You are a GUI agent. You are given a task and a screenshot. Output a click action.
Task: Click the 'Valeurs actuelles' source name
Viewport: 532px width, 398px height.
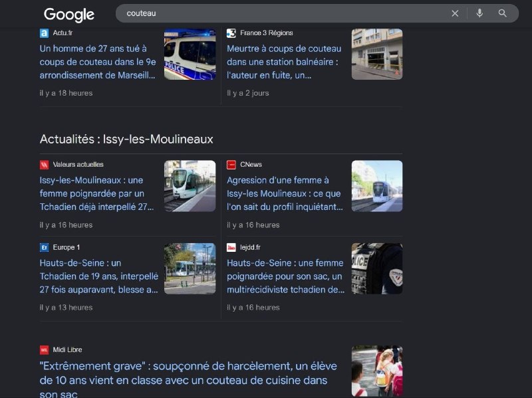click(78, 164)
